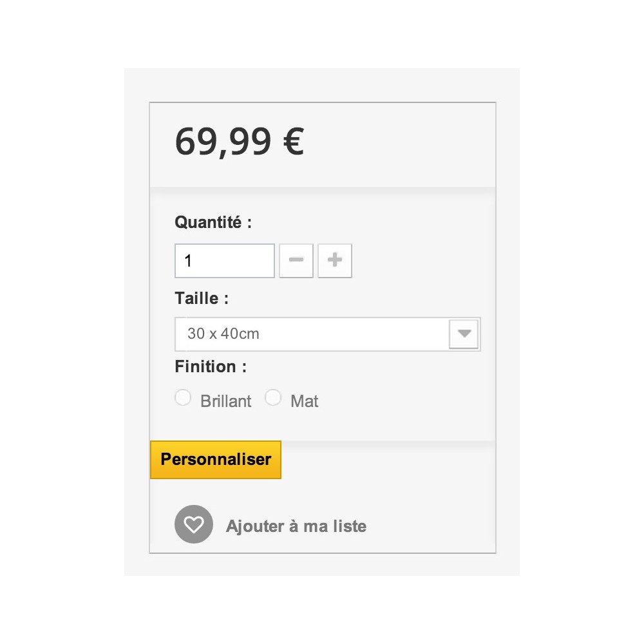Click the Taille label
The width and height of the screenshot is (644, 644).
[x=202, y=298]
